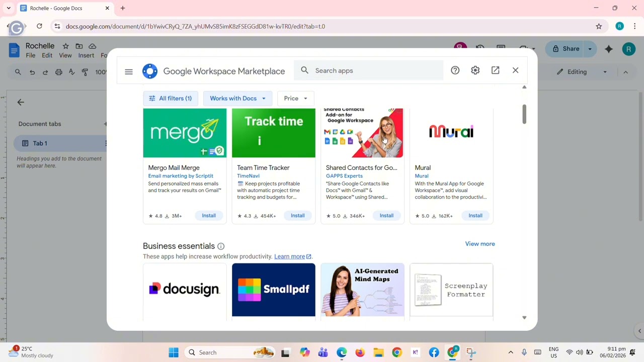Click the Google Docs home icon

14,50
